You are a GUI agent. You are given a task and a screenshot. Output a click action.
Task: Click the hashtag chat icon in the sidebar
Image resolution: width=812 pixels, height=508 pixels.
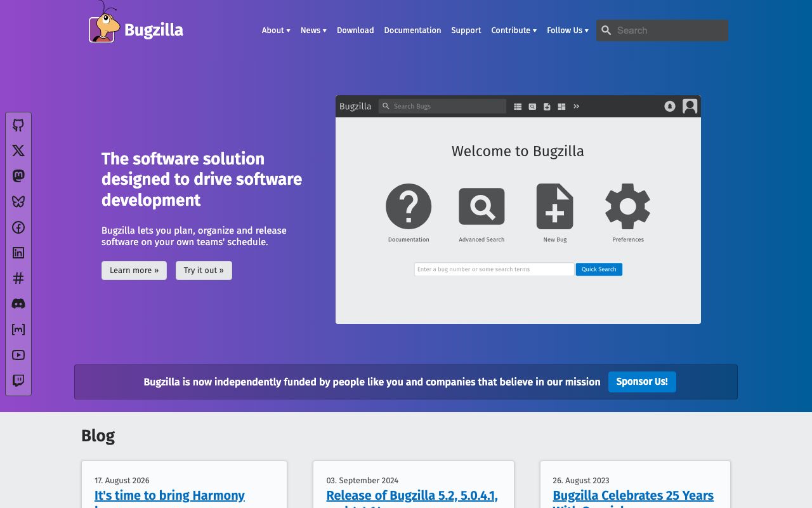click(18, 278)
